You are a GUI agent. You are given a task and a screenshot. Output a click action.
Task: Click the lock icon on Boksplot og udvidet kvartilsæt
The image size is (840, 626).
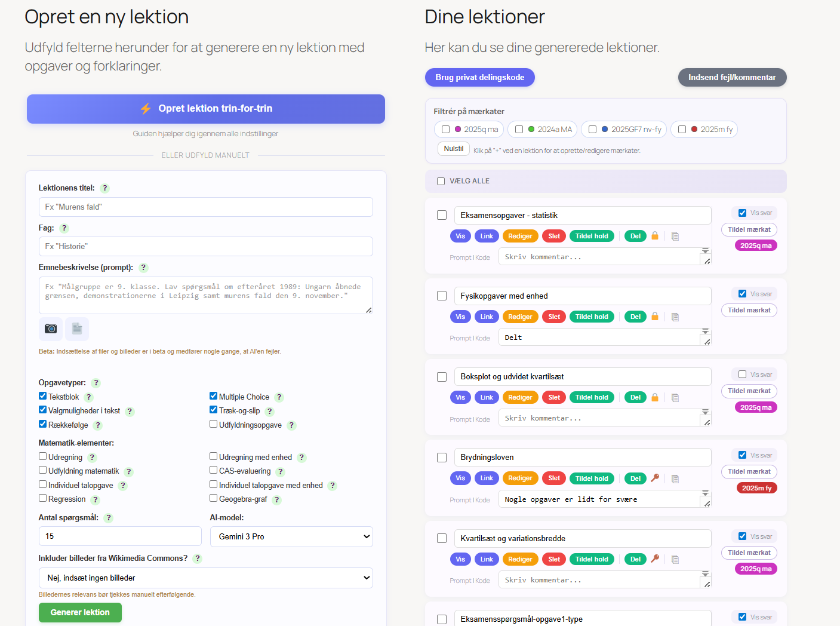coord(655,398)
